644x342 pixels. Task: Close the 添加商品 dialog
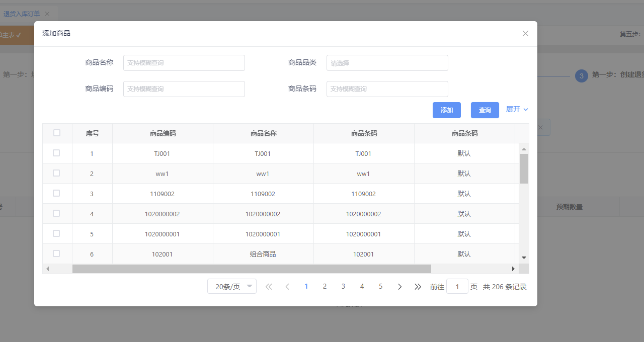click(525, 34)
